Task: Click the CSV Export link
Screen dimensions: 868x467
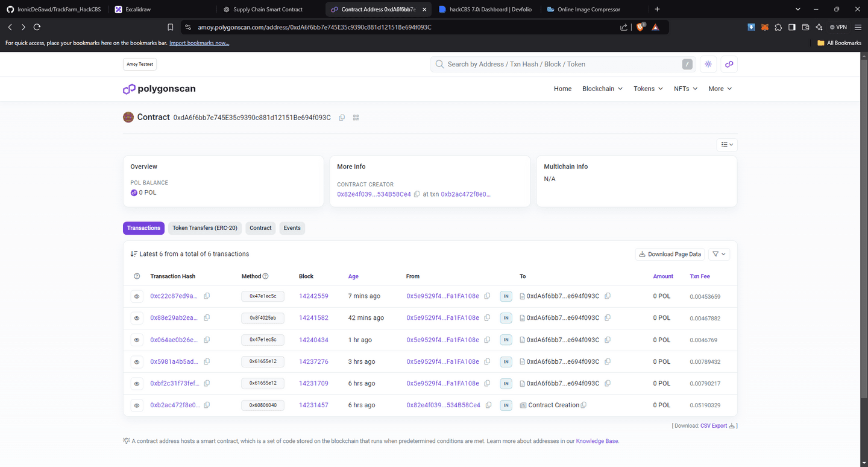Action: [717, 426]
